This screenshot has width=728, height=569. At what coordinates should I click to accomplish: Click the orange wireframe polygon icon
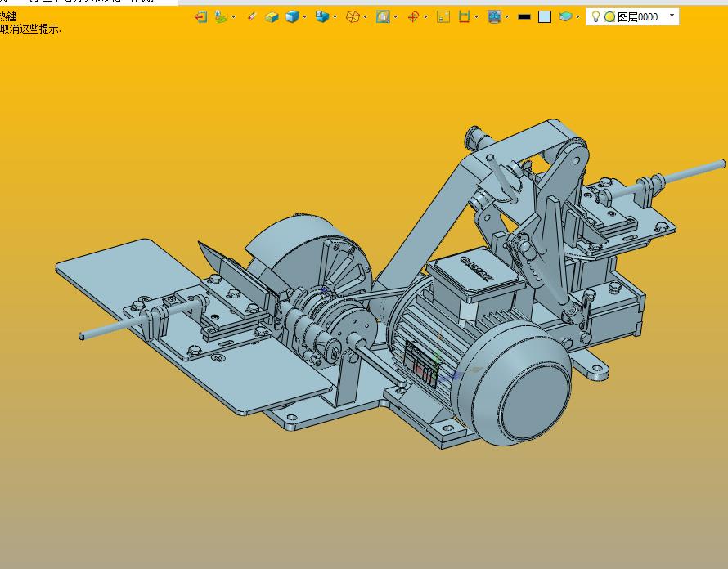click(x=353, y=17)
